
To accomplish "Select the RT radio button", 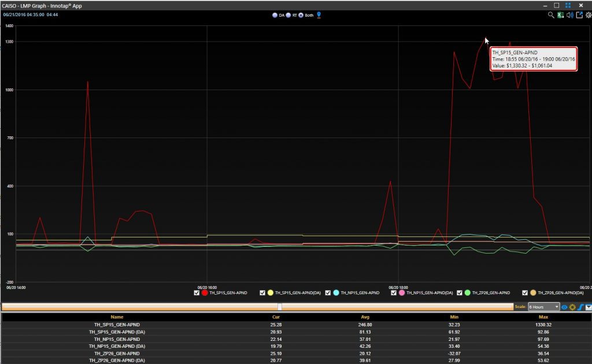I will (288, 16).
